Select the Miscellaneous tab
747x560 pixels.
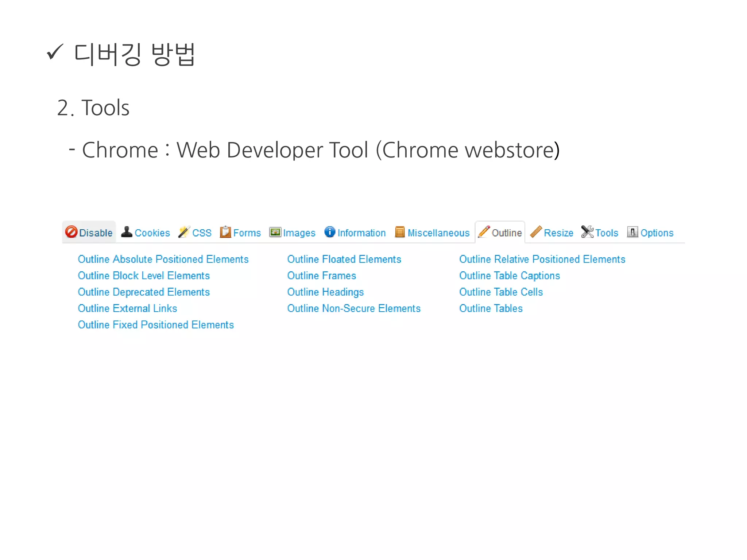[433, 232]
